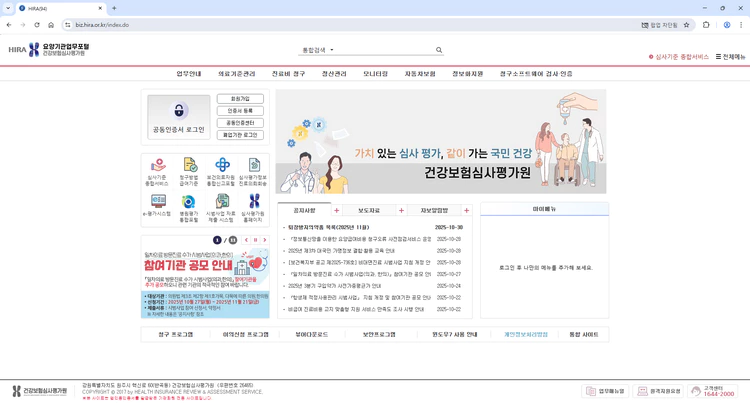Click 인증서 등록 button
The image size is (750, 403).
240,110
